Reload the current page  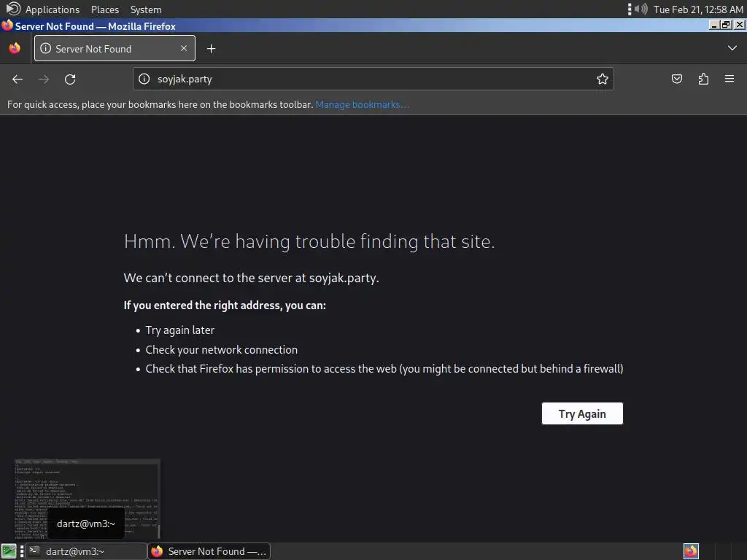click(x=70, y=79)
